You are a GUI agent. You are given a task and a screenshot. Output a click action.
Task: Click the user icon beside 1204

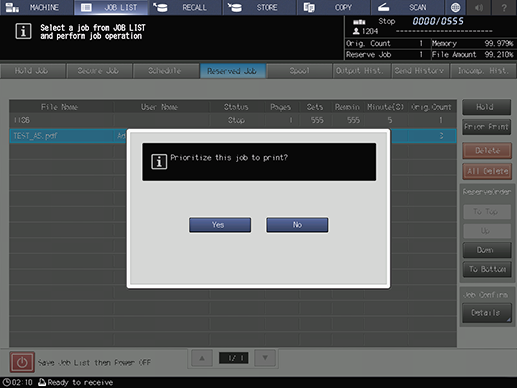click(x=356, y=31)
